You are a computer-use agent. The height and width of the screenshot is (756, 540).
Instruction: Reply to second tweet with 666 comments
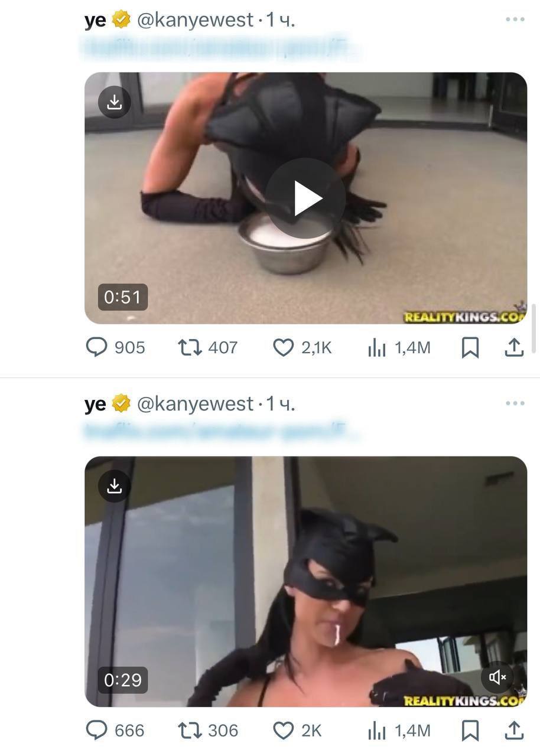click(97, 731)
